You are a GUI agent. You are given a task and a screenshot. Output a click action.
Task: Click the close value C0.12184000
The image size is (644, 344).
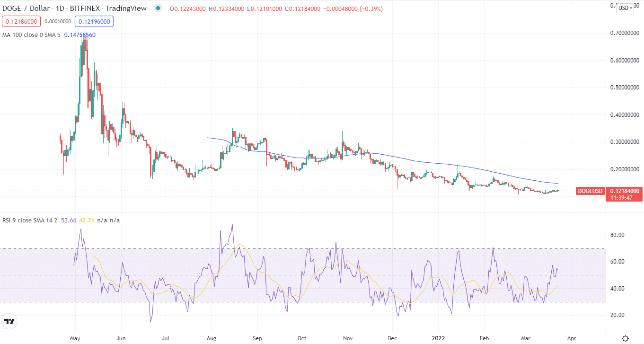[303, 8]
